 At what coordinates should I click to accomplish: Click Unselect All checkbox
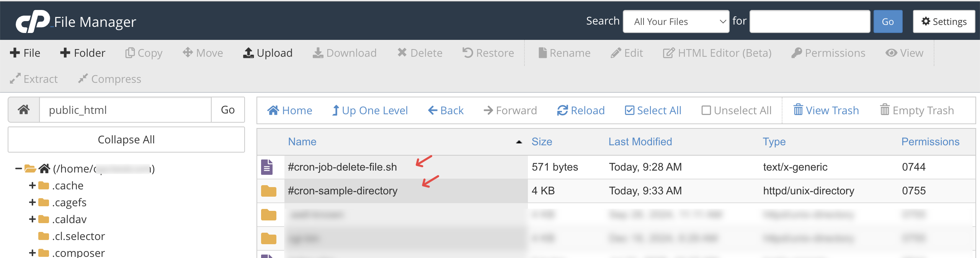(x=706, y=110)
